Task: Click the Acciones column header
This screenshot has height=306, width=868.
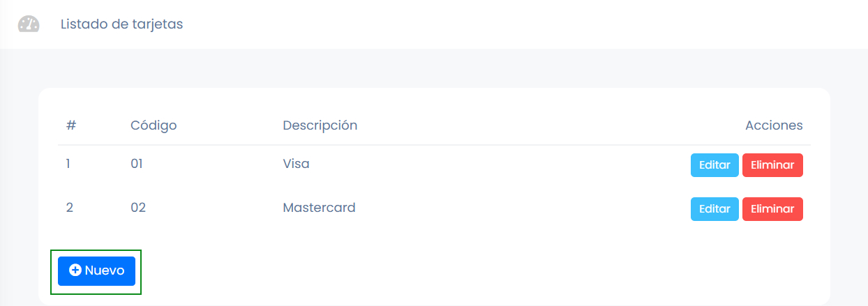Action: click(774, 125)
